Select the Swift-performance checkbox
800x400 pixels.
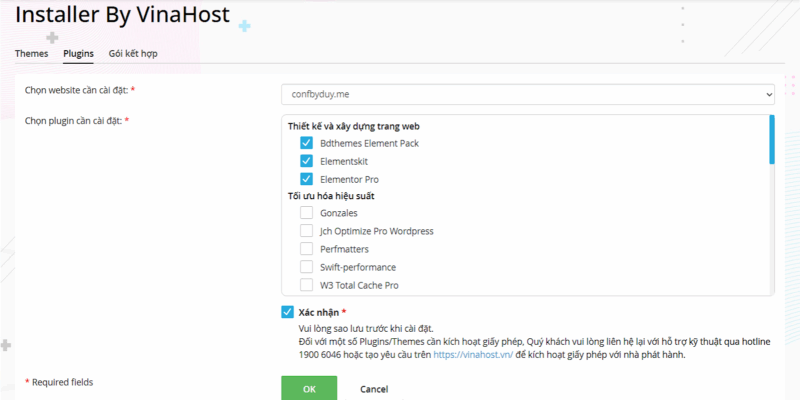coord(307,267)
